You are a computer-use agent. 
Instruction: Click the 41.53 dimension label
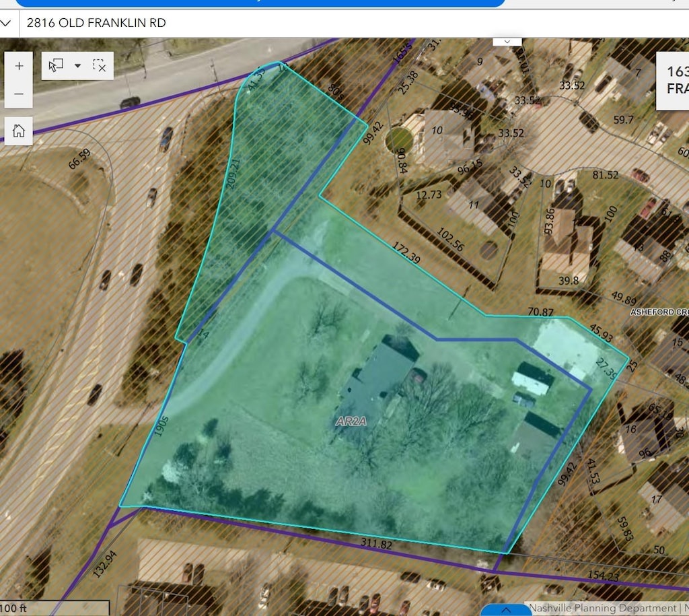pyautogui.click(x=593, y=471)
